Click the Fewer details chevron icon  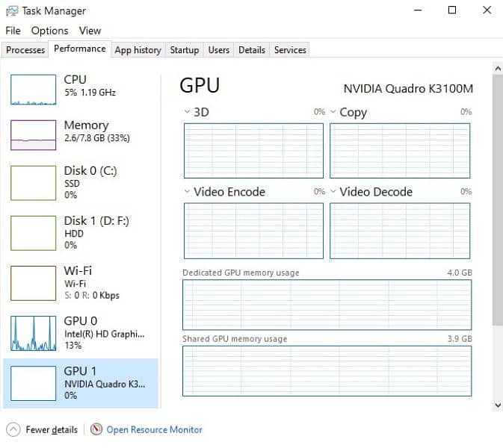pyautogui.click(x=13, y=429)
